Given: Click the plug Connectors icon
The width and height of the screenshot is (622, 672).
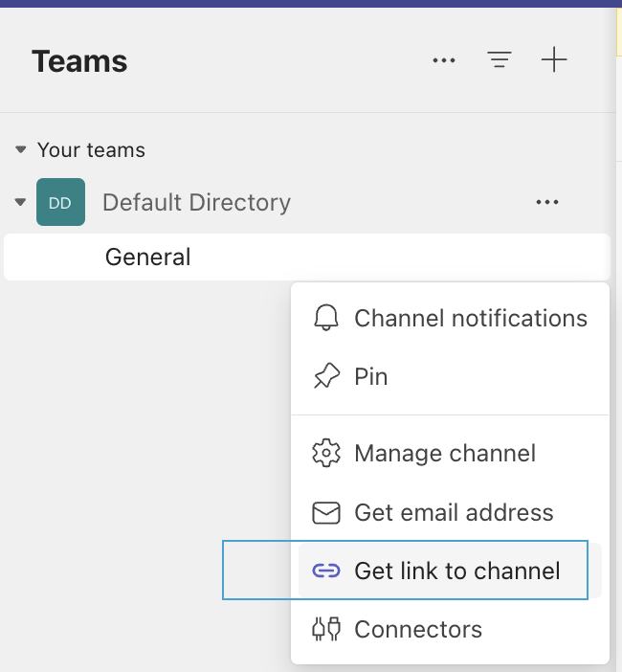Looking at the screenshot, I should pyautogui.click(x=326, y=629).
